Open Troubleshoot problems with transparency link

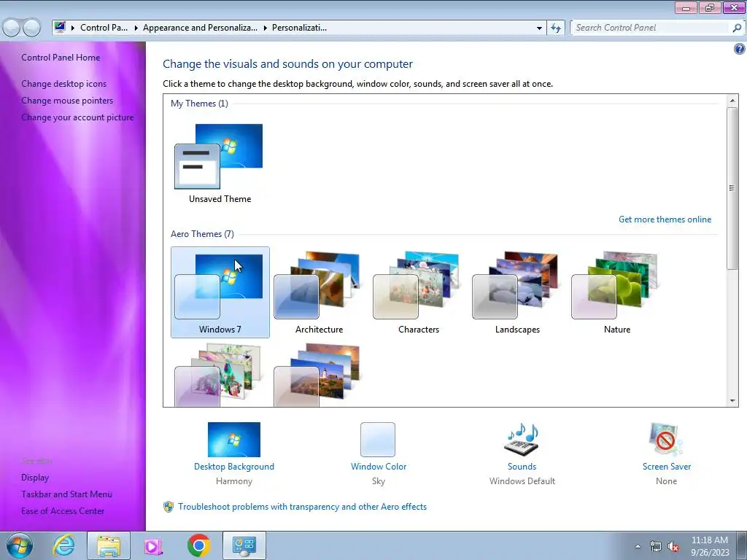click(x=302, y=507)
